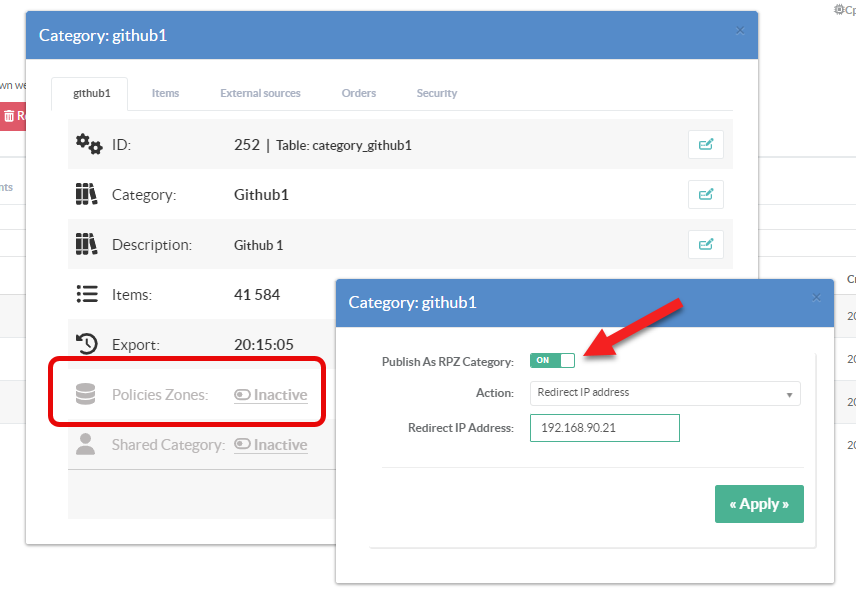Go to the Security tab

[x=436, y=93]
